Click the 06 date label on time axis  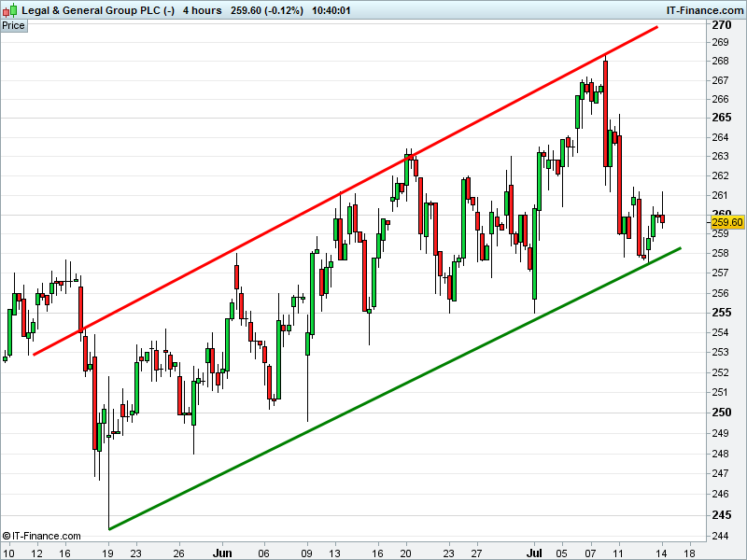coord(263,553)
